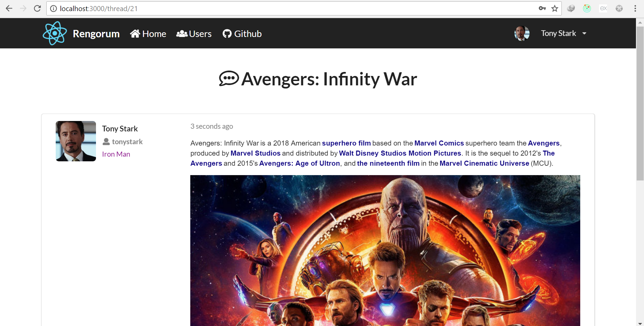Go to the Home page
The image size is (644, 326).
tap(148, 34)
